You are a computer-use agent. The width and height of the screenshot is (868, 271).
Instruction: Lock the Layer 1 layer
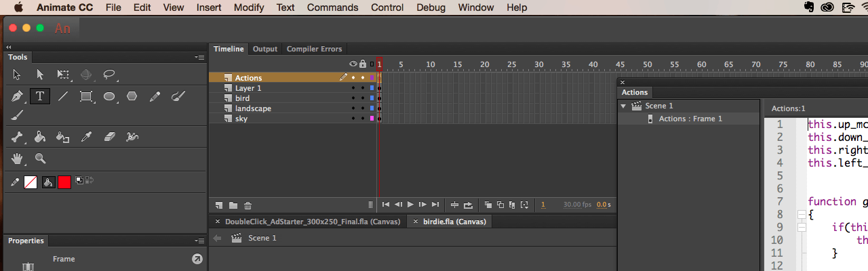363,88
